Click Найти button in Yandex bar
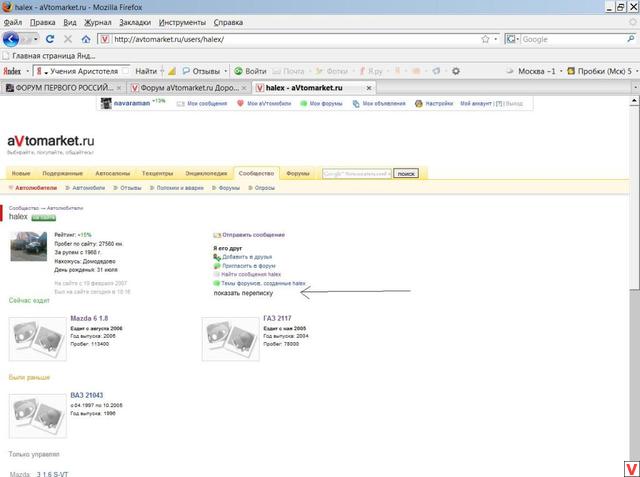Viewport: 640px width, 477px height. coord(146,71)
